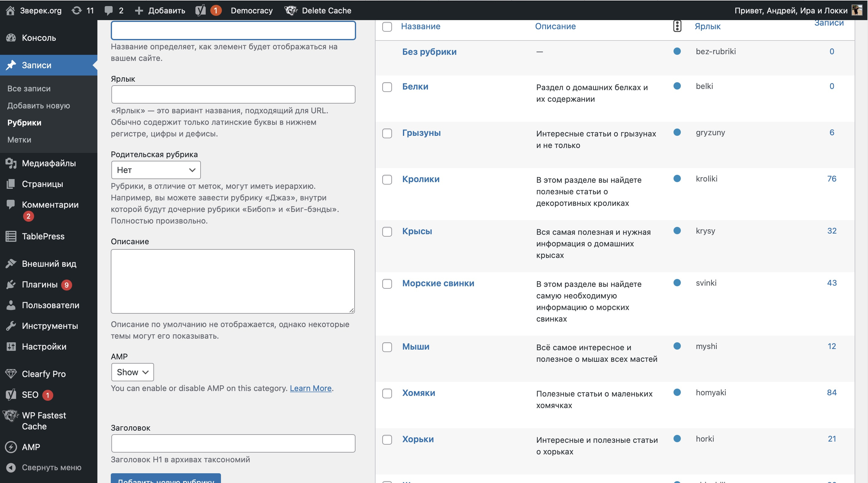Image resolution: width=868 pixels, height=483 pixels.
Task: Click the plus Добавить icon
Action: 139,11
